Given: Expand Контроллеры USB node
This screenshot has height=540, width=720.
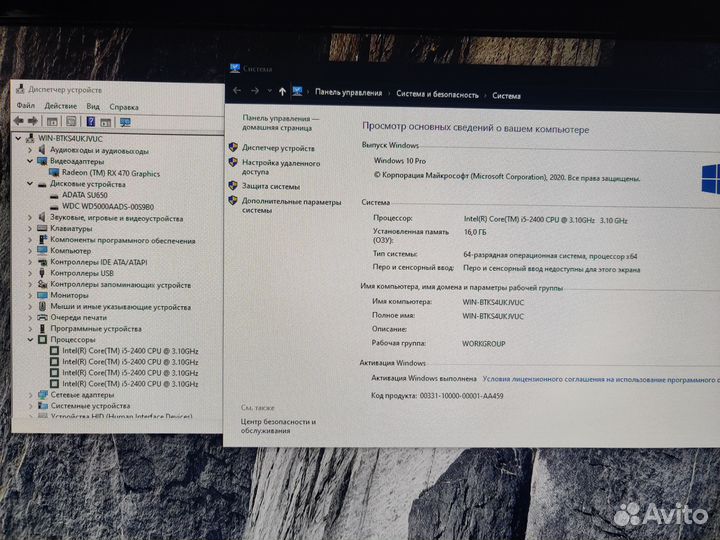Looking at the screenshot, I should tap(30, 273).
